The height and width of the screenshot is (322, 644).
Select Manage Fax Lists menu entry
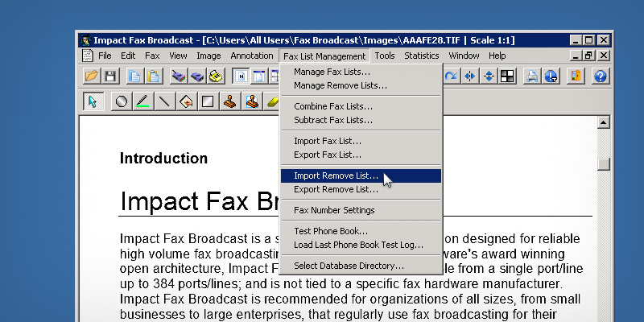tap(332, 72)
